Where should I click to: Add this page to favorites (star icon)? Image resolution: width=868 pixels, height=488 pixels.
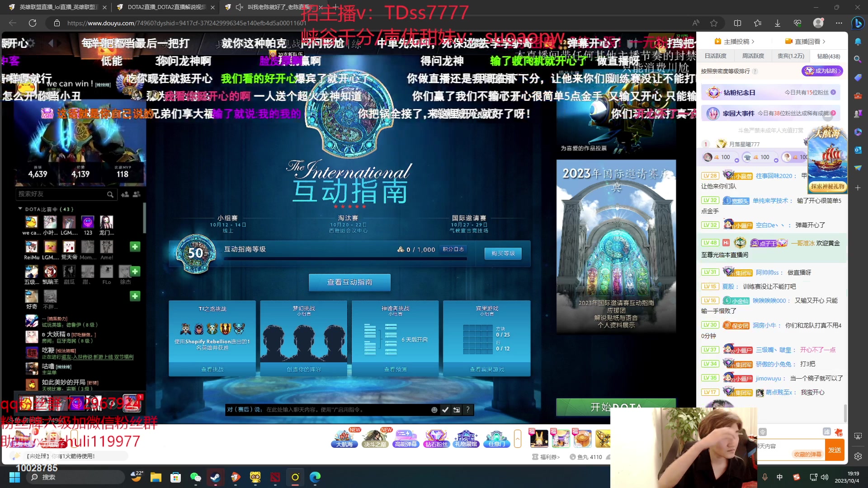[714, 23]
